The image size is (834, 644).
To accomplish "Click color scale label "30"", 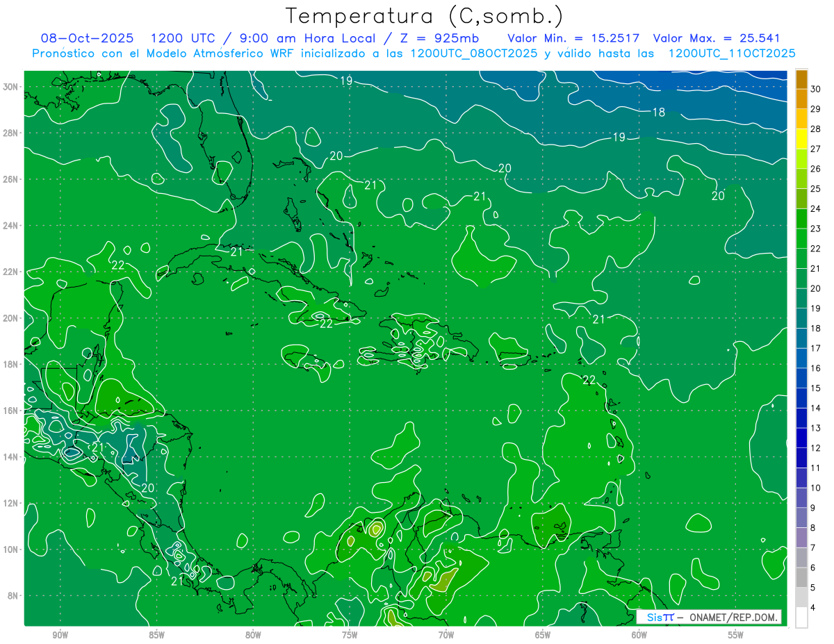I will pyautogui.click(x=816, y=89).
